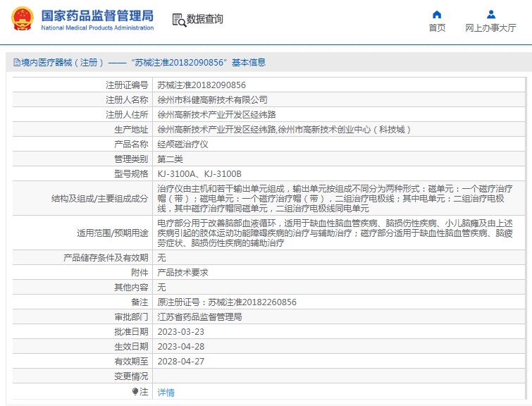
Task: Go to 网上办事大厅
Action: (491, 27)
